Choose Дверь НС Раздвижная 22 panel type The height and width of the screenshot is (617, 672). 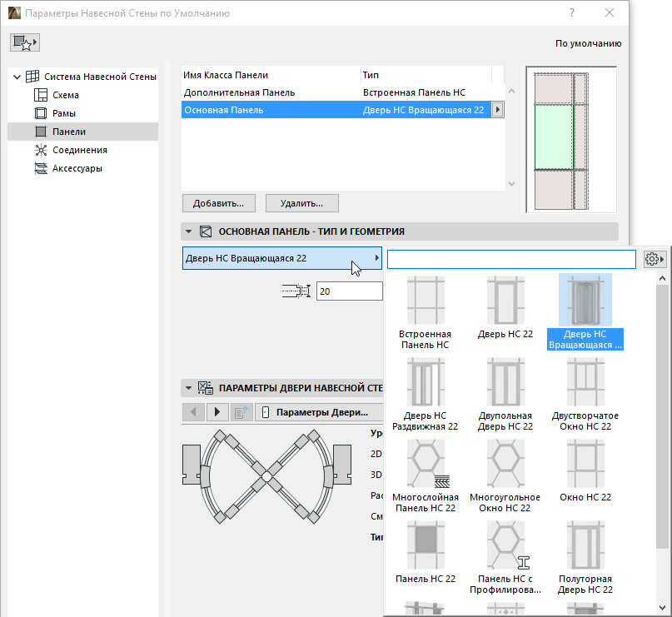(426, 394)
